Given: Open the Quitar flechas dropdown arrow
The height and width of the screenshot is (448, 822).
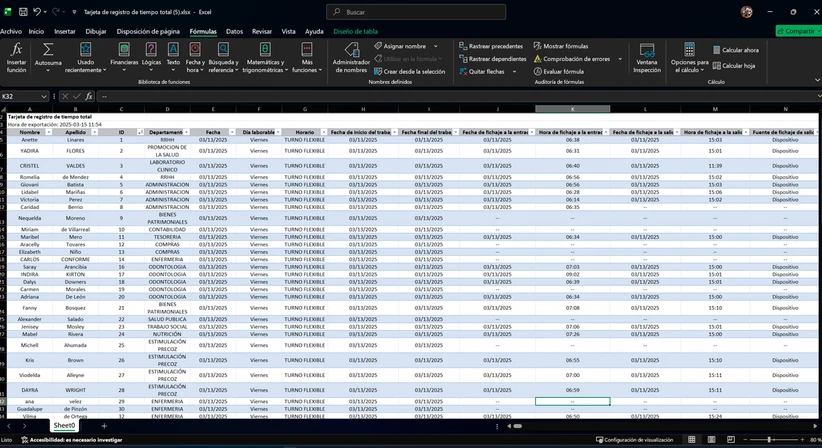Looking at the screenshot, I should 514,71.
